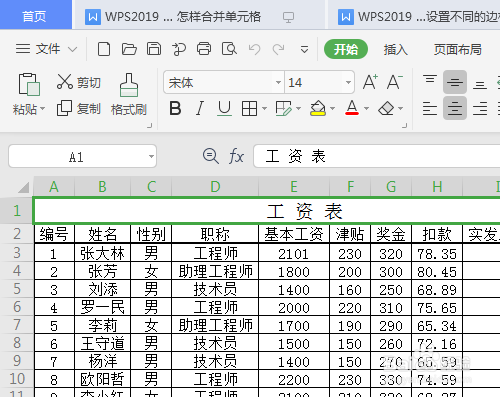This screenshot has width=500, height=397.
Task: Select column D header
Action: tap(215, 187)
